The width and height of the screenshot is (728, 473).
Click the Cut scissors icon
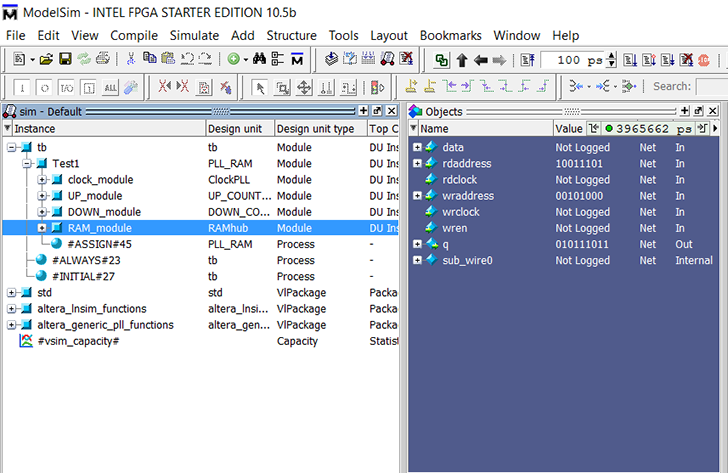pyautogui.click(x=133, y=60)
